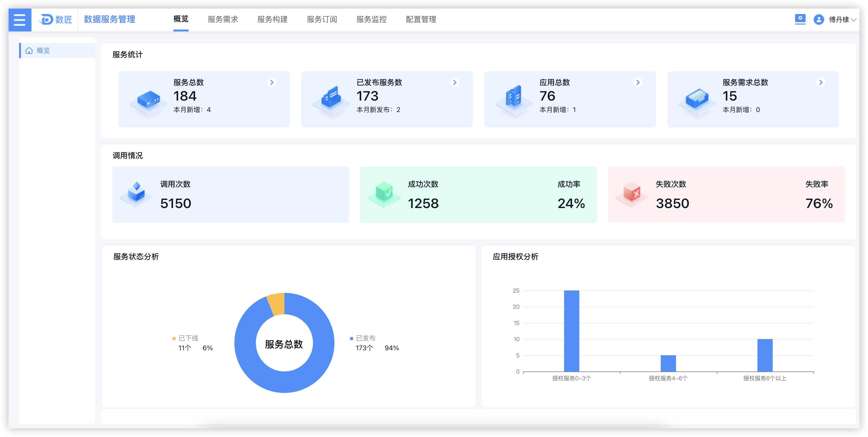The height and width of the screenshot is (437, 868).
Task: Open the blue settings monitor icon
Action: pyautogui.click(x=800, y=19)
